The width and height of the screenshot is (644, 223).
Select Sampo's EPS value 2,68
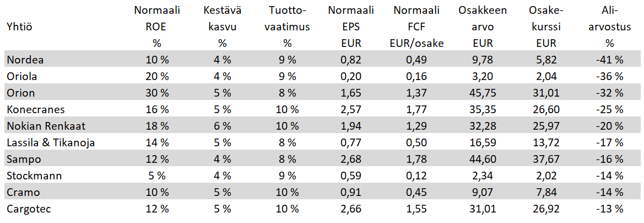(x=351, y=160)
